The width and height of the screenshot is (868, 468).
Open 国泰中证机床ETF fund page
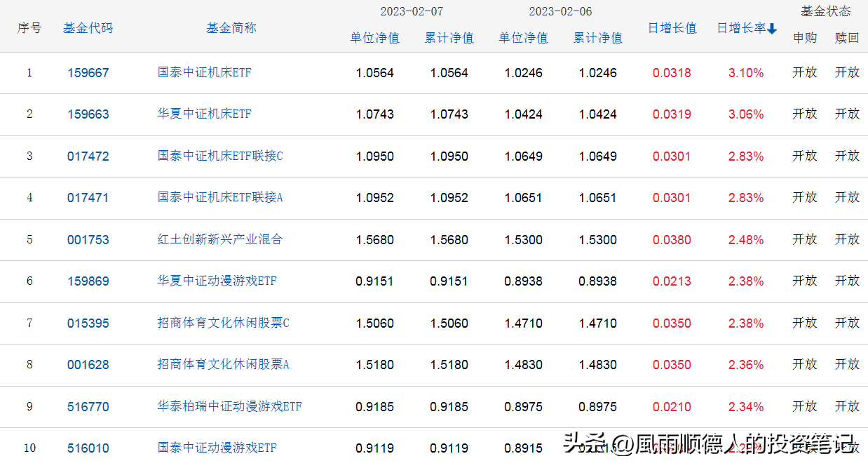coord(205,72)
